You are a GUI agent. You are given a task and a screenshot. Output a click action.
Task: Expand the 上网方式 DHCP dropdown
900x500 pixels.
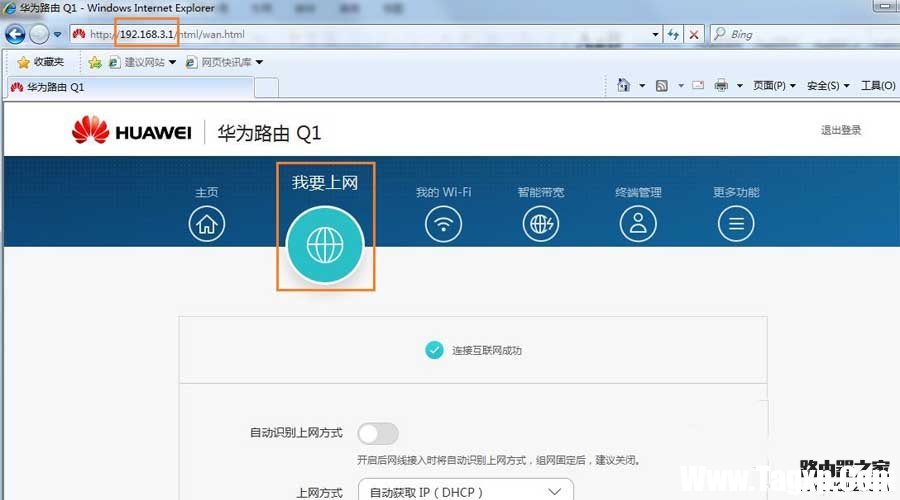pos(465,490)
